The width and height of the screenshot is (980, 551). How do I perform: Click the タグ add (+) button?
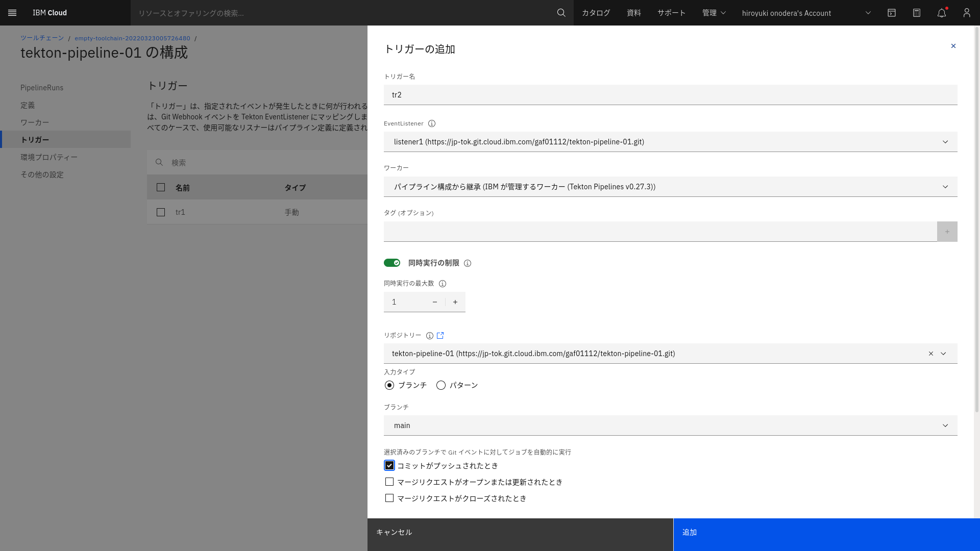pyautogui.click(x=947, y=231)
